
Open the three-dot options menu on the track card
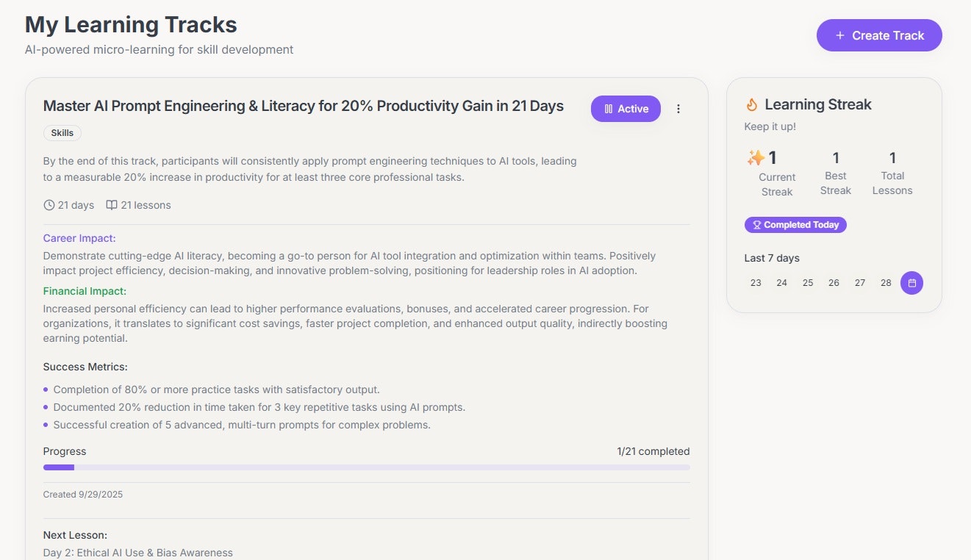(x=678, y=108)
